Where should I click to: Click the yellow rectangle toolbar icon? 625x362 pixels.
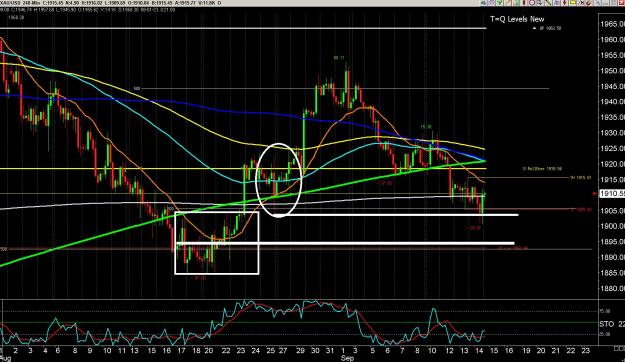click(573, 2)
